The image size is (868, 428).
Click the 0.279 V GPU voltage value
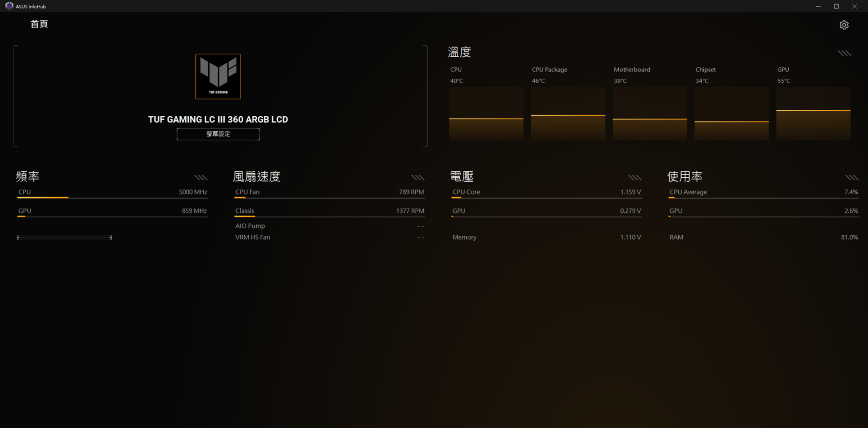[x=631, y=211]
